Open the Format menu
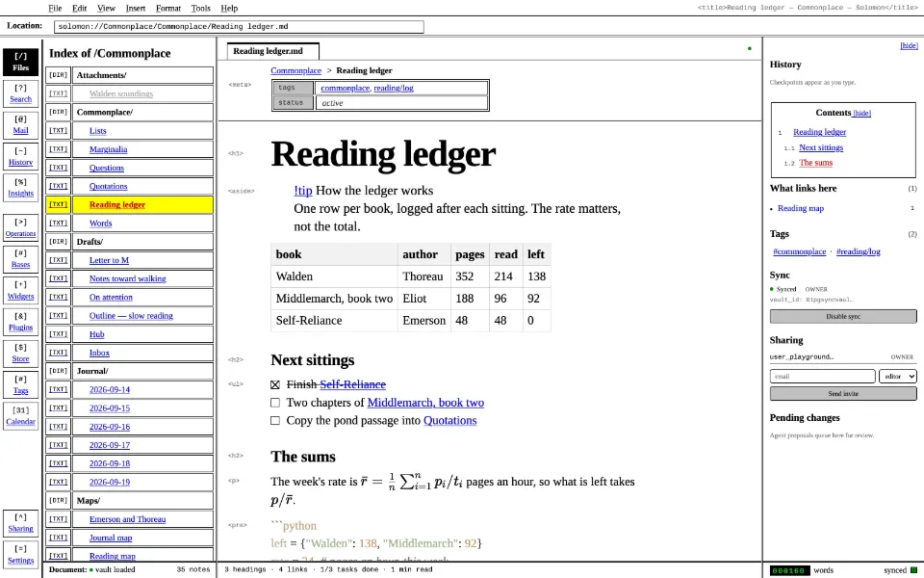 [168, 9]
